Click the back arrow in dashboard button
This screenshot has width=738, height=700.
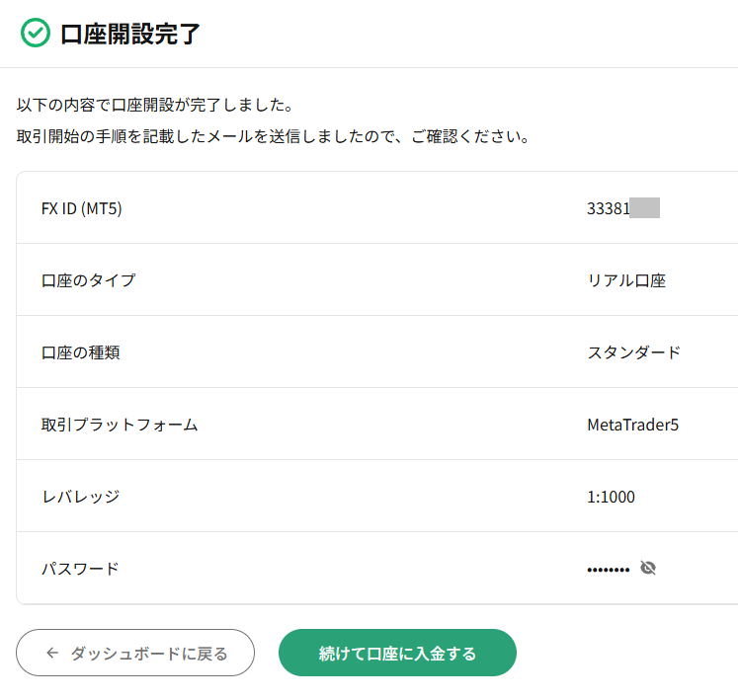point(52,653)
